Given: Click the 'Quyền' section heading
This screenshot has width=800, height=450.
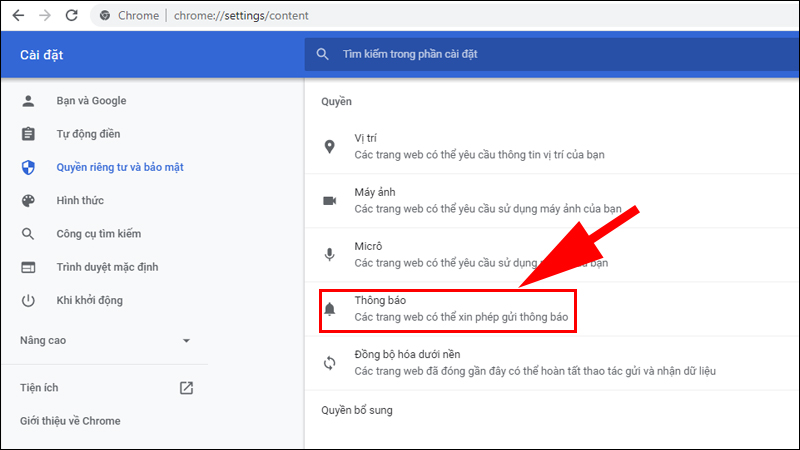Looking at the screenshot, I should [x=336, y=102].
